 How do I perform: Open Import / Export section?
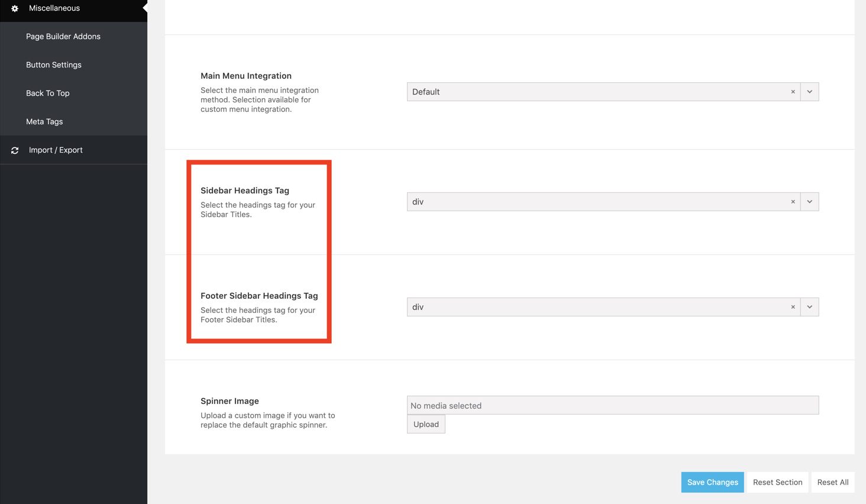(73, 150)
